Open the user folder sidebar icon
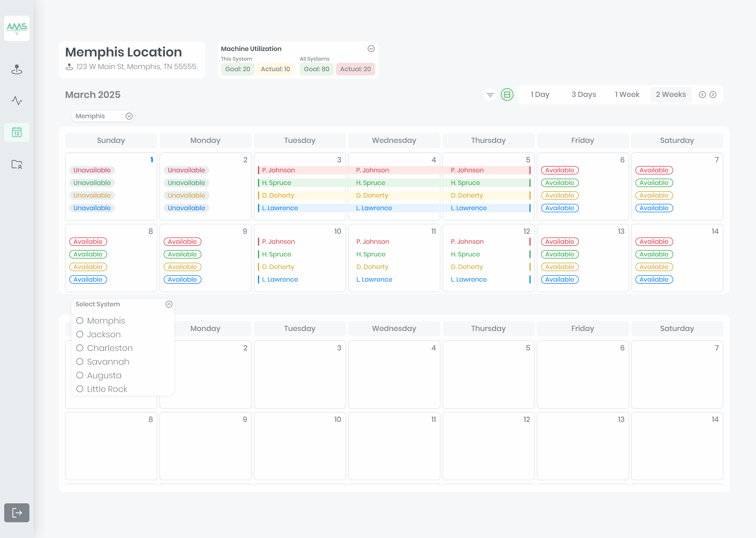This screenshot has height=538, width=756. (x=17, y=164)
